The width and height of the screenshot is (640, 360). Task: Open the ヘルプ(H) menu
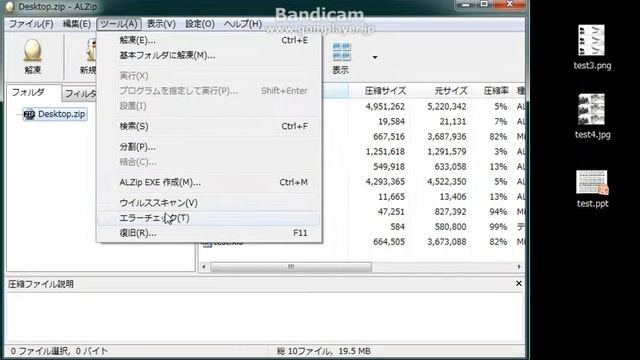point(243,24)
